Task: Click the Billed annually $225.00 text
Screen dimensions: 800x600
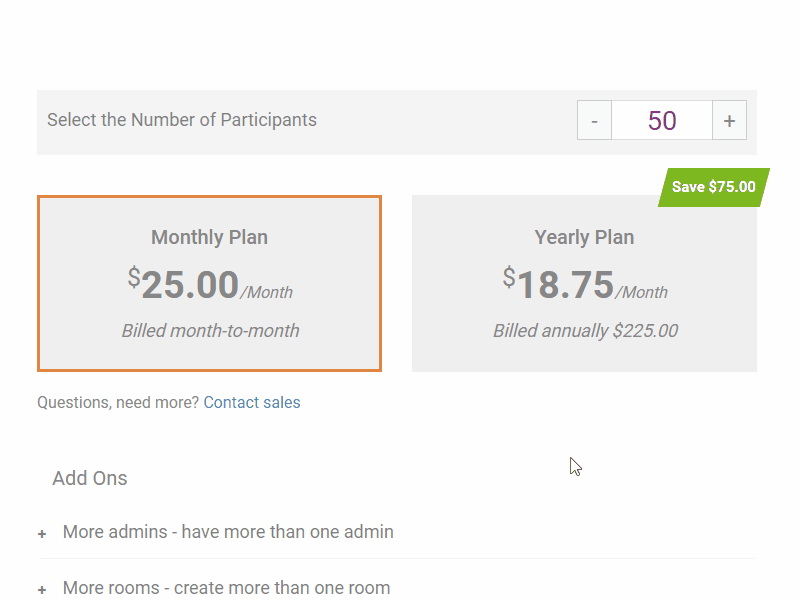Action: point(585,331)
